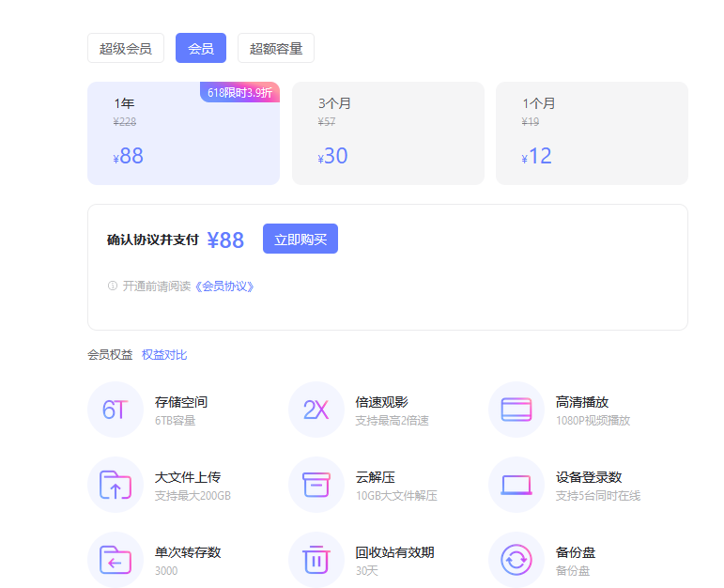Click the cloud decompression archive icon
This screenshot has width=724, height=588.
(x=316, y=485)
